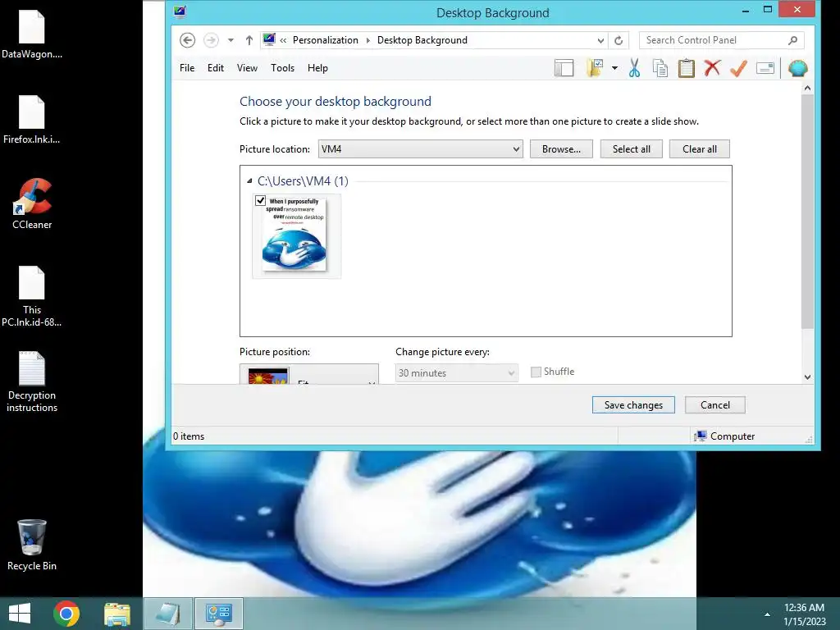
Task: Click the Computer status bar entry
Action: 724,436
